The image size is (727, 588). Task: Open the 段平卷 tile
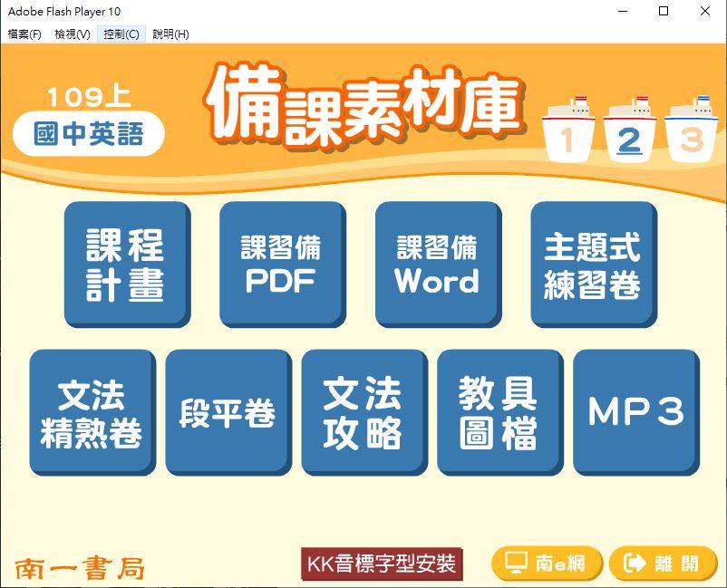coord(228,412)
